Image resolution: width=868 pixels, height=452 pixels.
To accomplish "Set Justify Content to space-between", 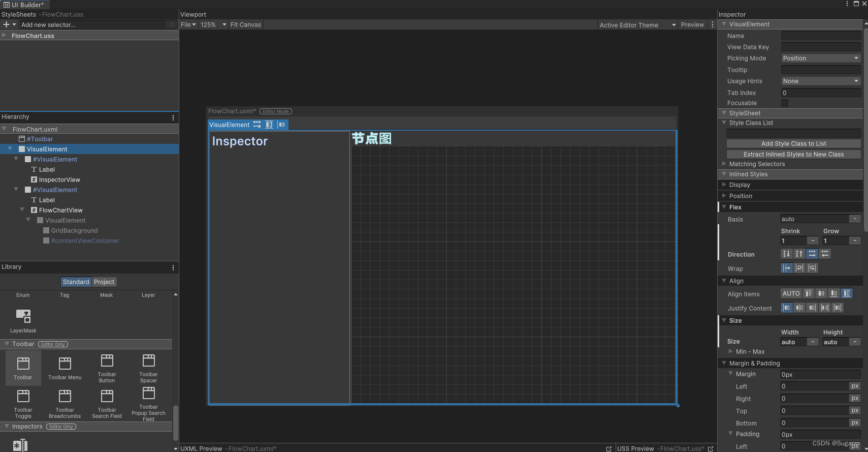I will click(x=825, y=308).
